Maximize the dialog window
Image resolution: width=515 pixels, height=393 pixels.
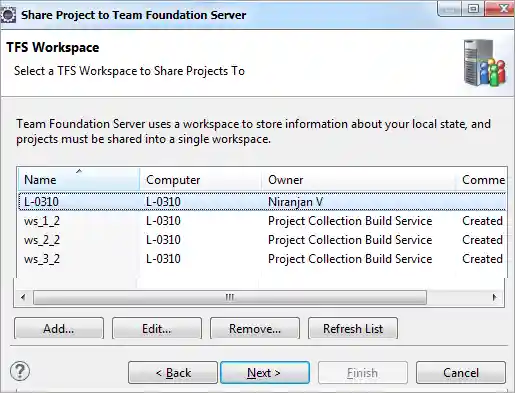pos(474,8)
